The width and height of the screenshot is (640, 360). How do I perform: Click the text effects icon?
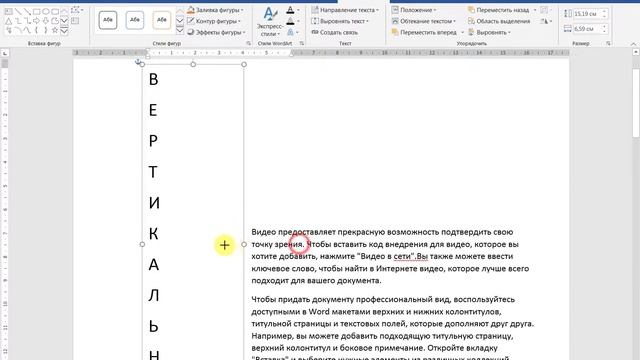click(x=290, y=32)
